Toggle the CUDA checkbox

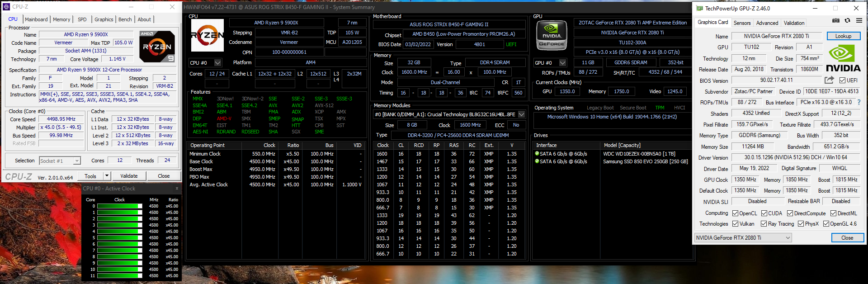point(764,213)
